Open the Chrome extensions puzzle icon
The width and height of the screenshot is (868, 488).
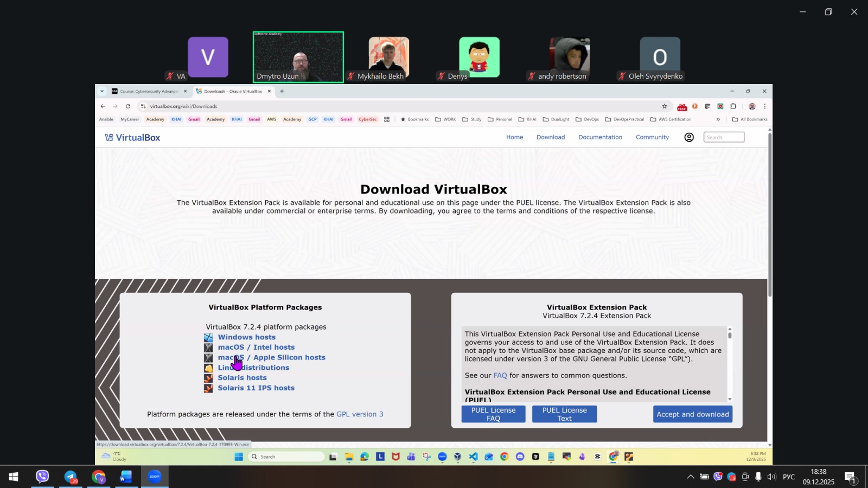[733, 106]
